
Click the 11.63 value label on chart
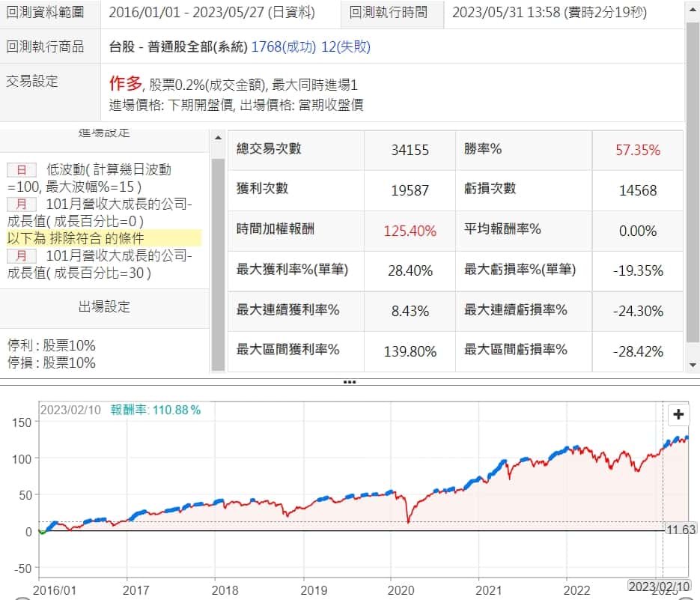(x=681, y=530)
